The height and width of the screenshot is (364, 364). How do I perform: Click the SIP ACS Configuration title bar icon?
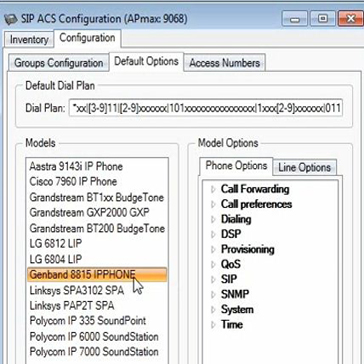[11, 19]
